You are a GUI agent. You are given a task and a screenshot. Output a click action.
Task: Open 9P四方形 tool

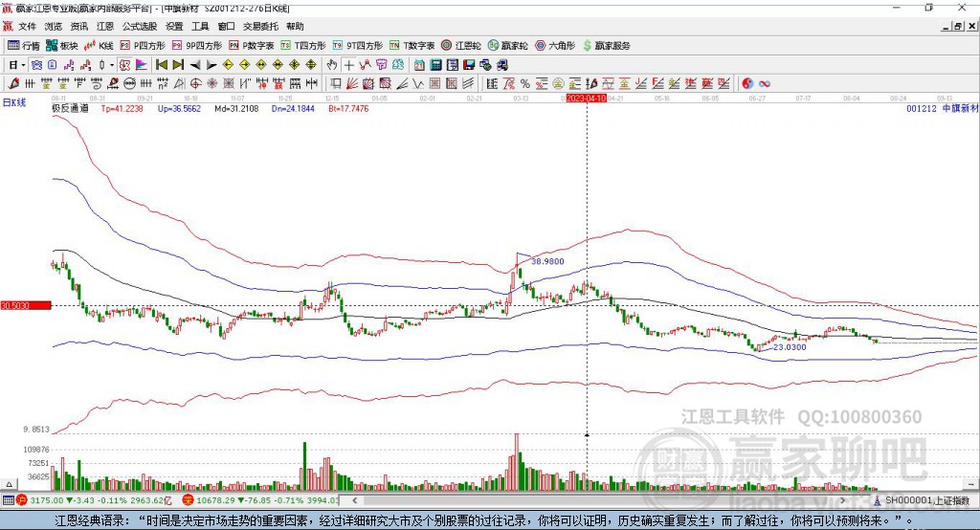tap(197, 46)
